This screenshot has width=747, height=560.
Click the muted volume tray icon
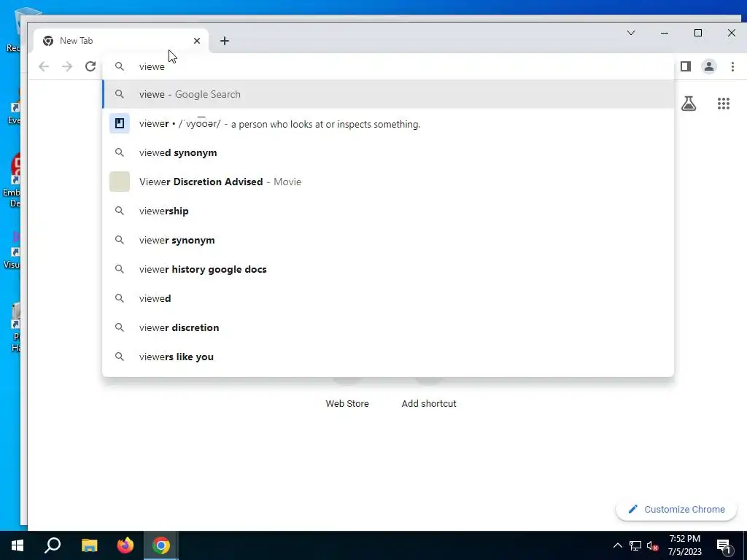[x=653, y=545]
